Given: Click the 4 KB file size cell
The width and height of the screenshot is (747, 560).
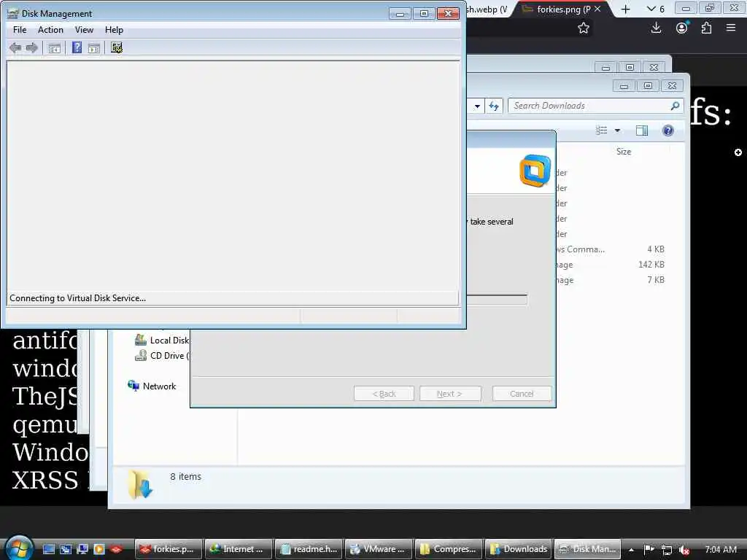Looking at the screenshot, I should click(656, 249).
